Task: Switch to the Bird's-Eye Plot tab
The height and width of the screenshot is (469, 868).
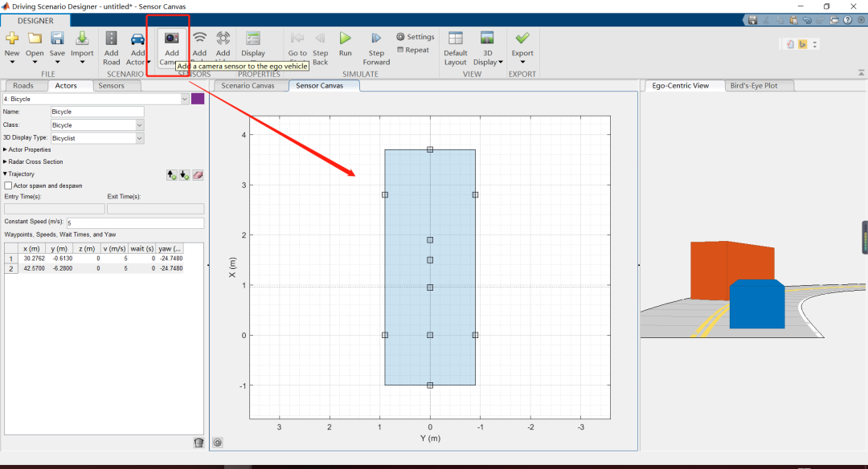Action: tap(754, 86)
